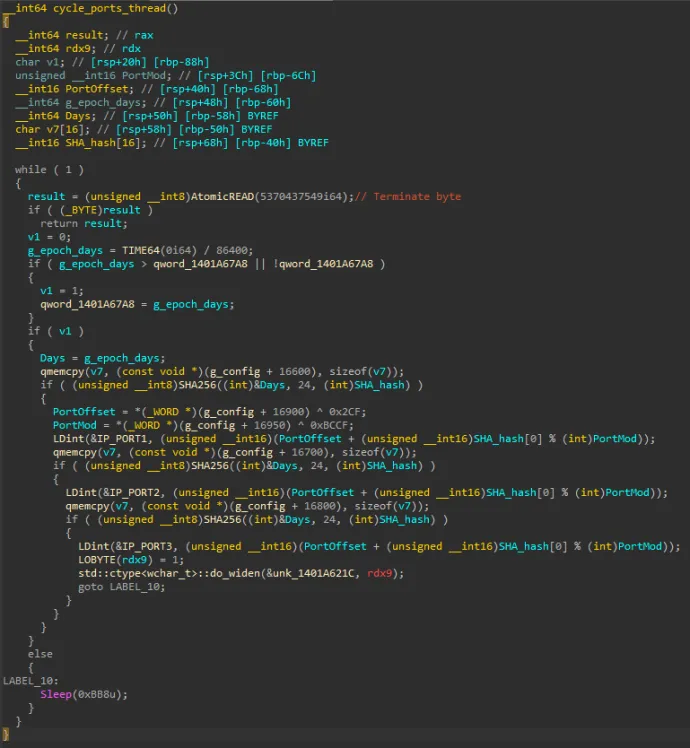Click the 16900 config offset value
The width and height of the screenshot is (690, 748).
(x=288, y=412)
